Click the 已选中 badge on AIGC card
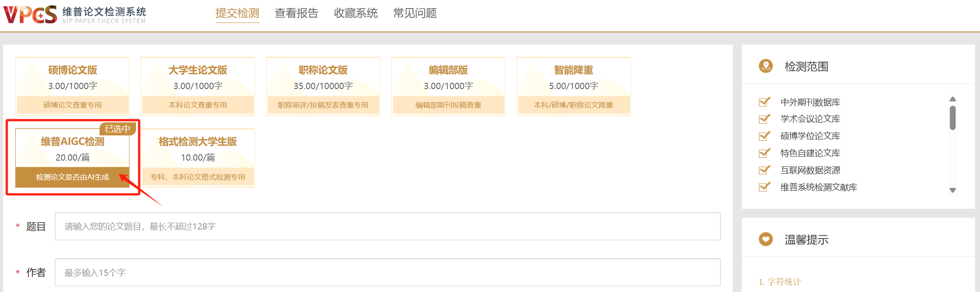The height and width of the screenshot is (292, 980). (x=118, y=129)
